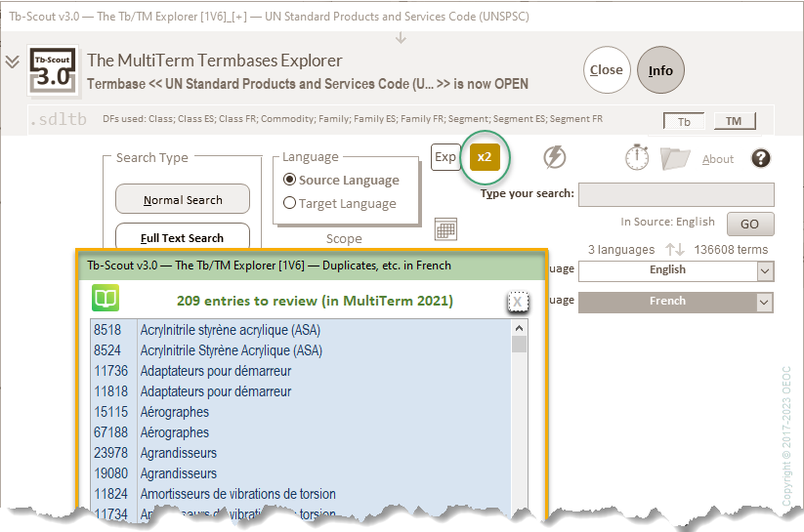
Task: Collapse the header using double chevron
Action: [12, 61]
